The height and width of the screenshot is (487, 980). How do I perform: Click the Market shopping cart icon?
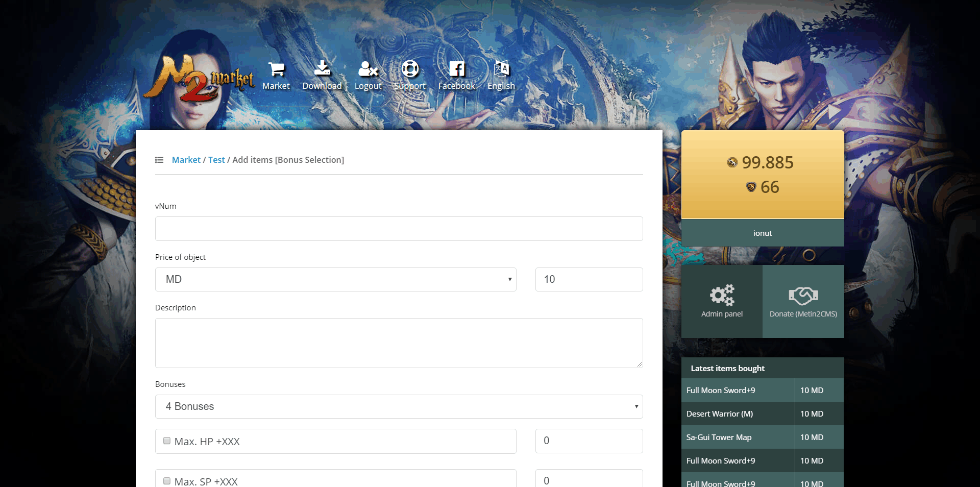[276, 69]
